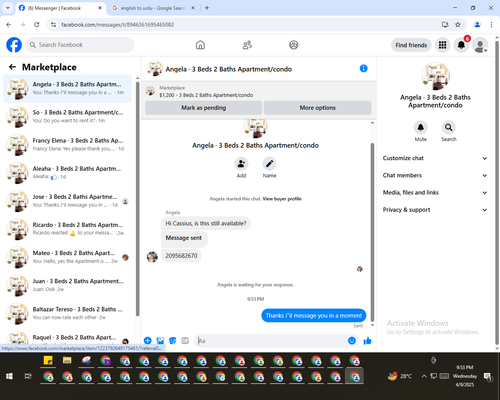This screenshot has height=400, width=500.
Task: Open Aleaha conversation
Action: click(67, 173)
